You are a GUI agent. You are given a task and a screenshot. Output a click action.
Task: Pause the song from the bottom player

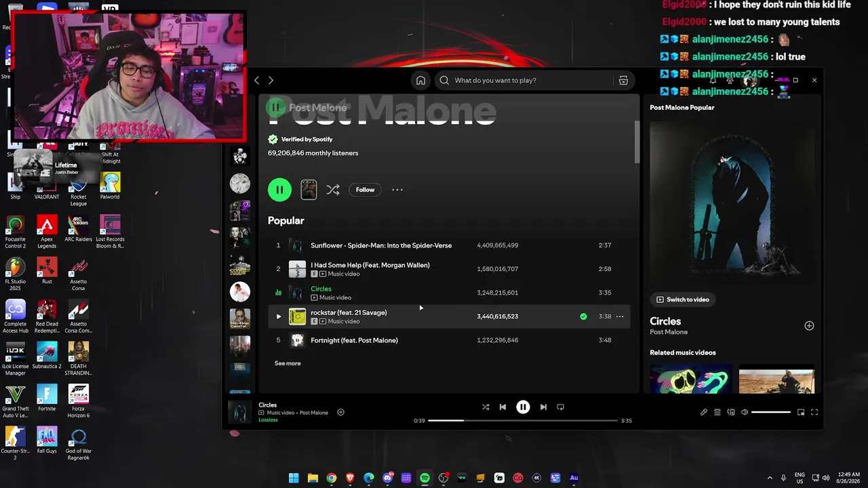[523, 407]
